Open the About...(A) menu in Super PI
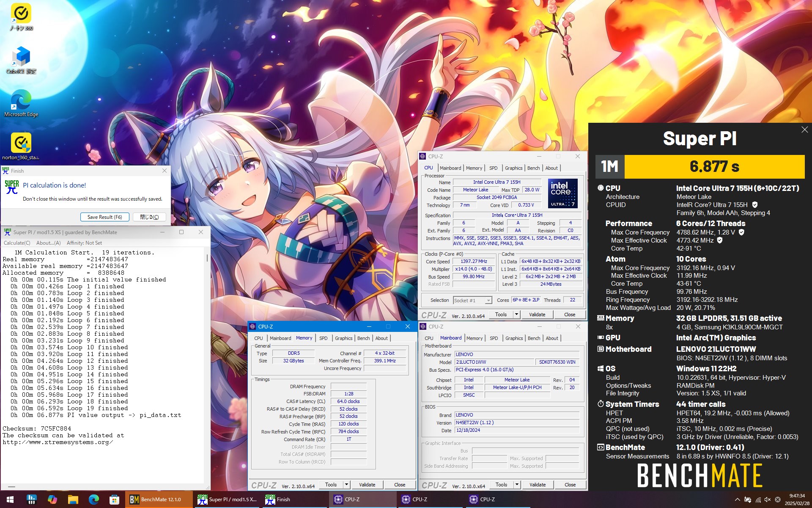This screenshot has height=508, width=812. (x=49, y=243)
